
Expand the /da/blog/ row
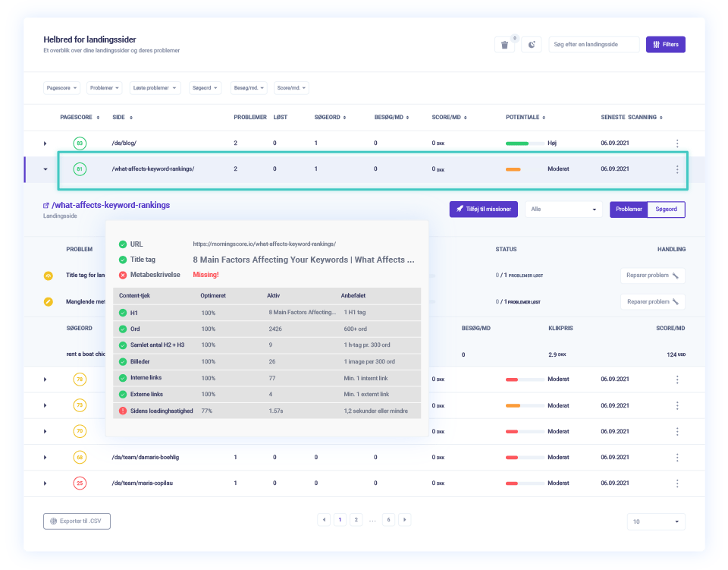click(45, 143)
